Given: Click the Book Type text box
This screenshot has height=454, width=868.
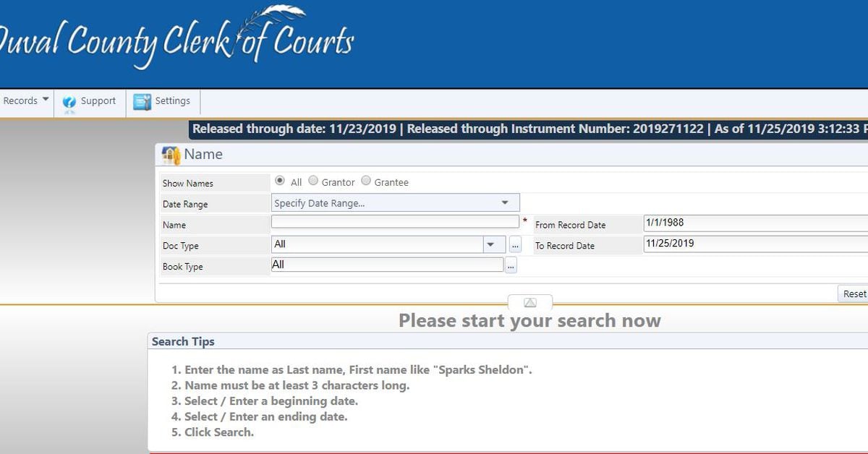Looking at the screenshot, I should click(x=387, y=265).
